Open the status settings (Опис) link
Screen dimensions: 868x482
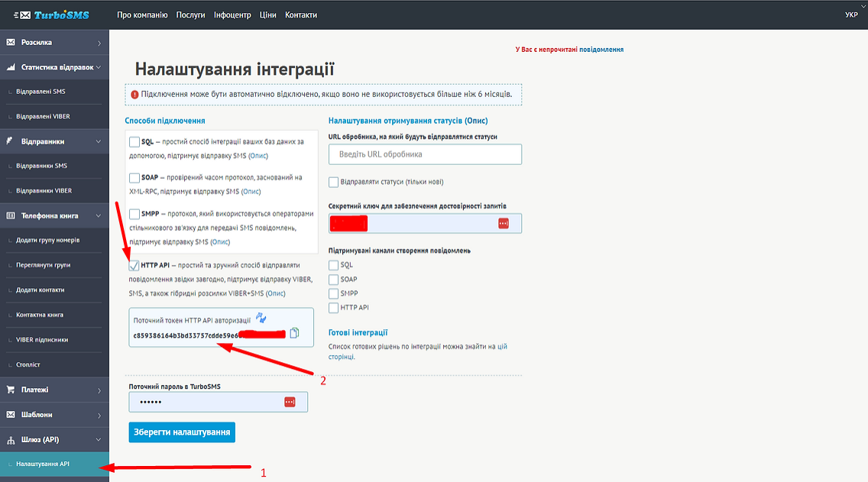[x=476, y=121]
